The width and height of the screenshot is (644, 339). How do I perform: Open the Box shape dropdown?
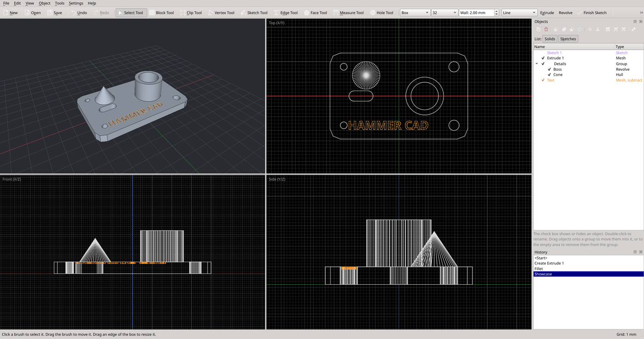[415, 13]
